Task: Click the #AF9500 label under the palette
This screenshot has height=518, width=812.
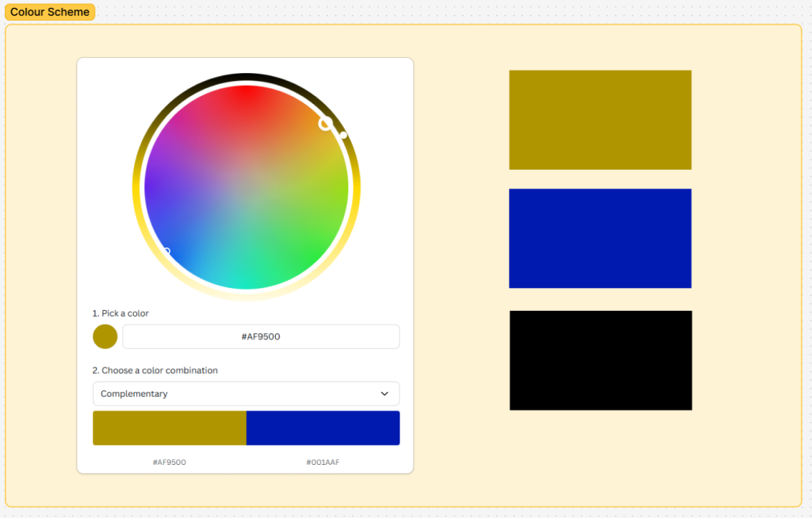Action: coord(169,462)
